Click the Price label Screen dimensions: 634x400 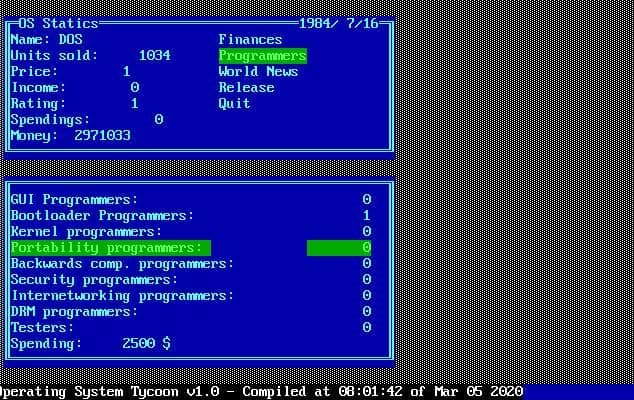click(34, 72)
